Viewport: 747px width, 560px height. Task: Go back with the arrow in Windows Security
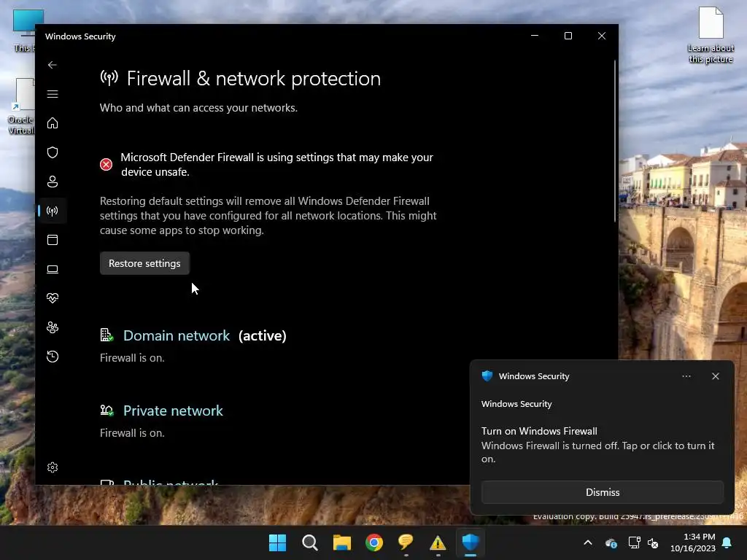click(x=53, y=65)
